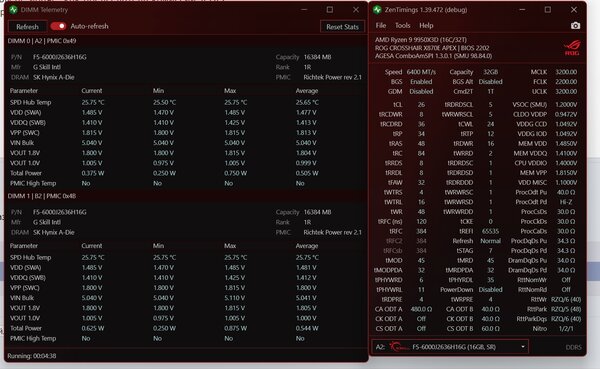The width and height of the screenshot is (600, 369).
Task: Click the VSOC (SMU) value 1.2000V
Action: (x=566, y=105)
